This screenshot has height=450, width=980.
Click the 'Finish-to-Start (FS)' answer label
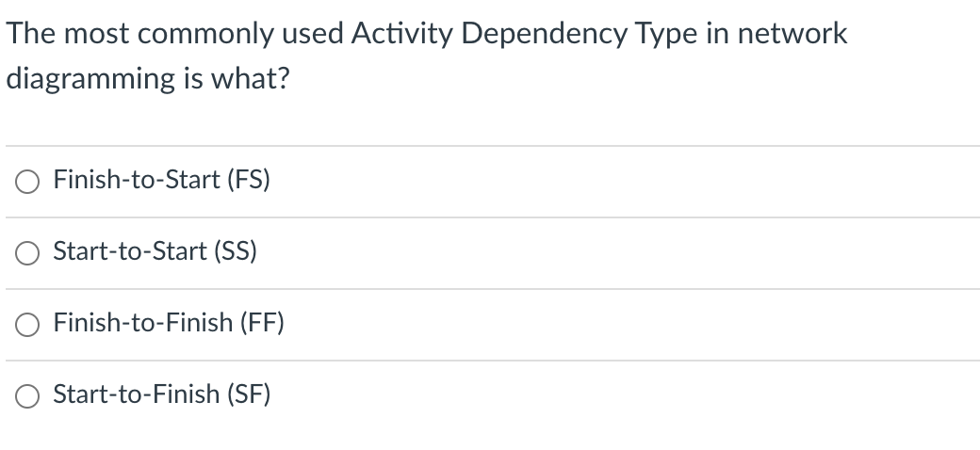click(x=162, y=180)
